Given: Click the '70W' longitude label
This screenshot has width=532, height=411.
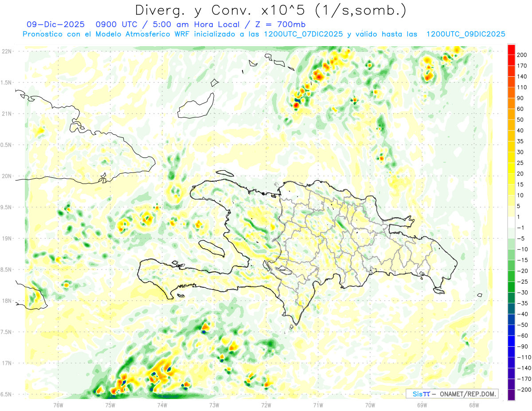Looking at the screenshot, I should [370, 405].
